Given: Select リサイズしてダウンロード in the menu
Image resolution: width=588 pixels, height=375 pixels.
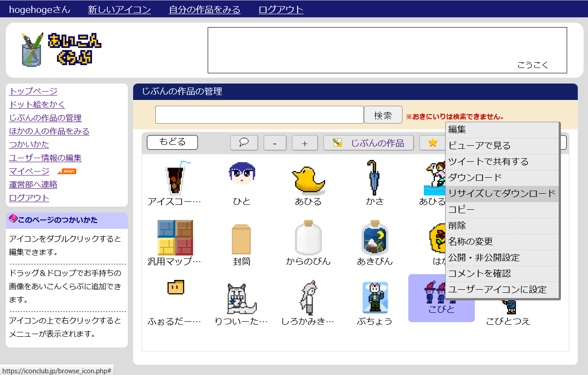Looking at the screenshot, I should tap(501, 194).
